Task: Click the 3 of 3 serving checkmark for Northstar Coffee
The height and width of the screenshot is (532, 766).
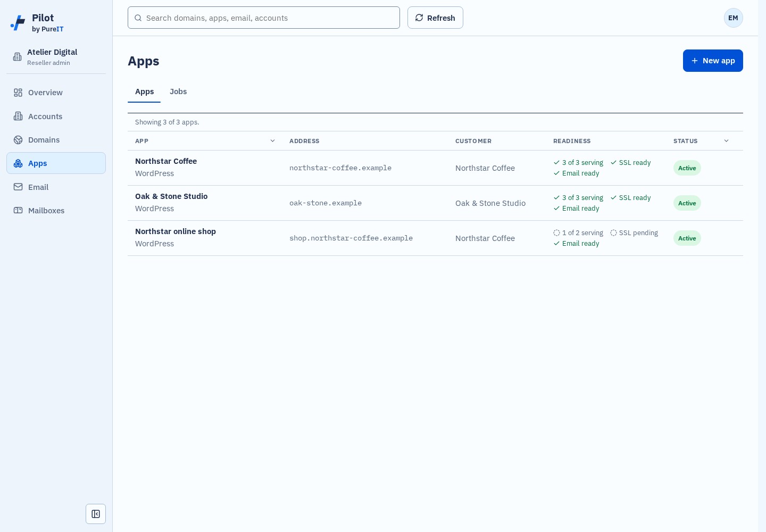Action: click(556, 163)
